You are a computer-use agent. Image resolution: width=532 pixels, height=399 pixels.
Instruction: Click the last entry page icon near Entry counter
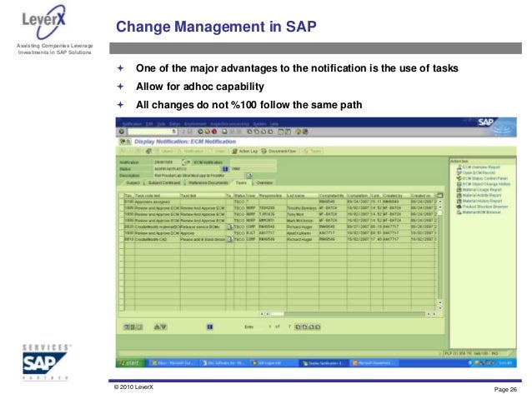pyautogui.click(x=318, y=327)
